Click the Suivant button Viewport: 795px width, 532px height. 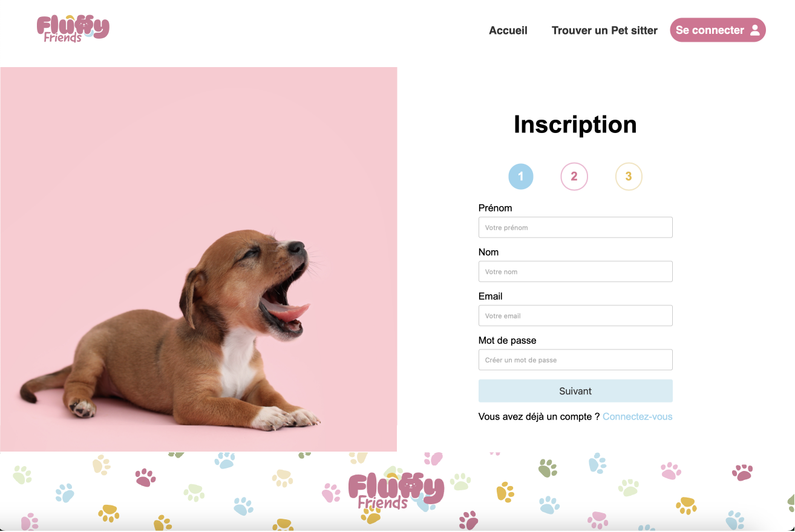[x=575, y=391]
